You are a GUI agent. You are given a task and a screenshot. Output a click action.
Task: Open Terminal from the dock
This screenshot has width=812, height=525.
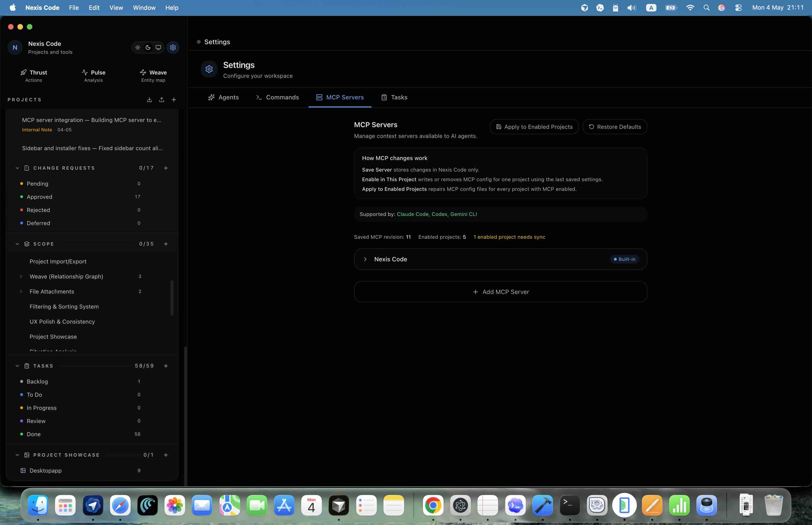570,505
